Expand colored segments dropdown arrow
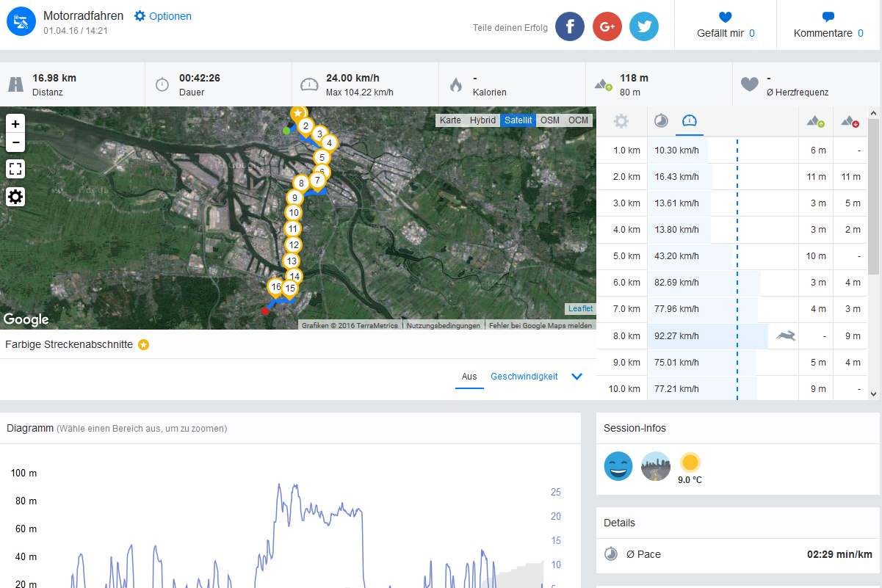The height and width of the screenshot is (588, 882). [x=576, y=377]
